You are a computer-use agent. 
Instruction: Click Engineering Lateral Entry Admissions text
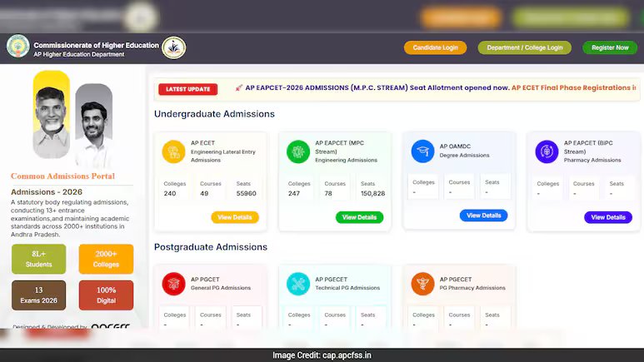223,156
